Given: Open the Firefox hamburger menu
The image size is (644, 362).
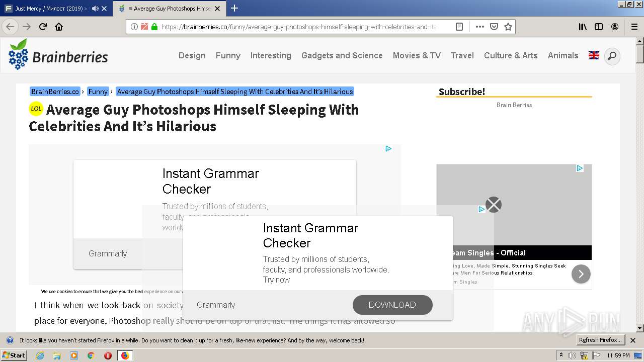Looking at the screenshot, I should 634,27.
